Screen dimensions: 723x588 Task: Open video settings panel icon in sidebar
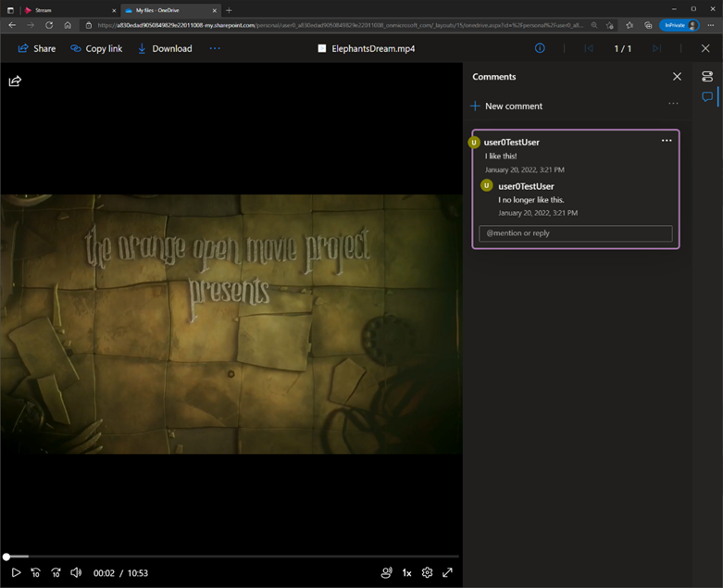pos(707,77)
